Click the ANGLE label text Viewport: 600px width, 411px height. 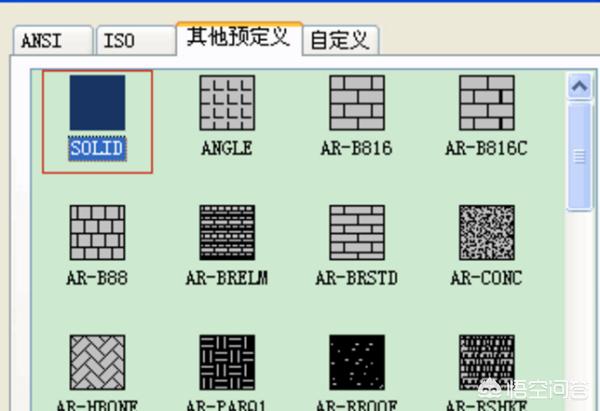pos(227,148)
